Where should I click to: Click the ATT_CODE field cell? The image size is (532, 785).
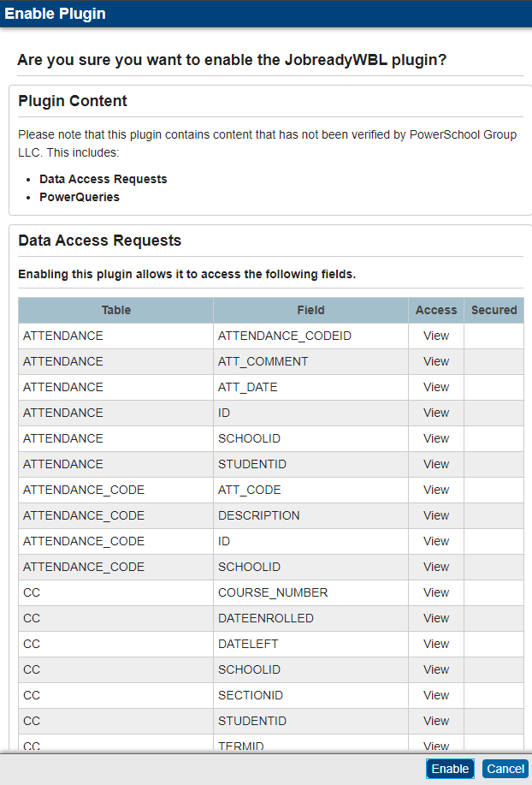click(x=311, y=490)
